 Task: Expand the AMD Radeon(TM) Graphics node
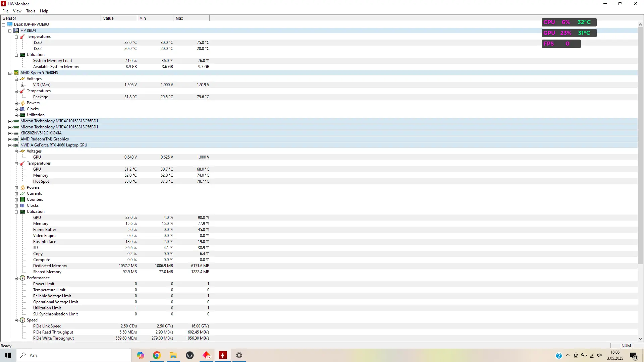10,139
